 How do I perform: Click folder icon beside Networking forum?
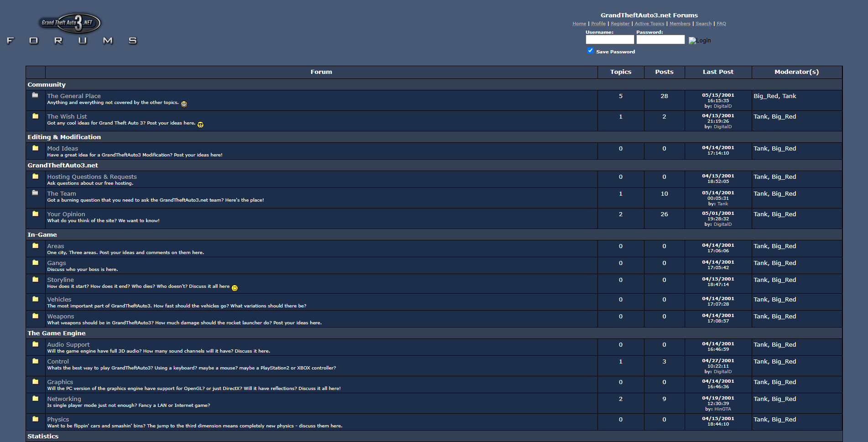pyautogui.click(x=35, y=398)
